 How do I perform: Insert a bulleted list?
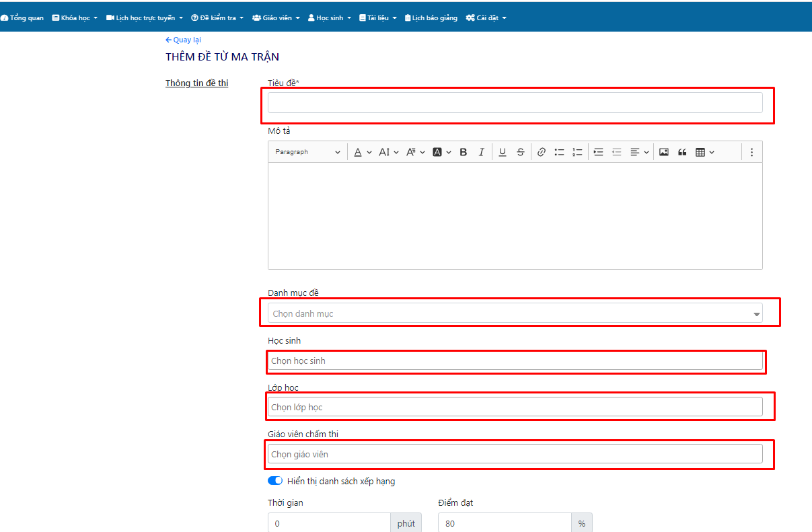coord(559,152)
